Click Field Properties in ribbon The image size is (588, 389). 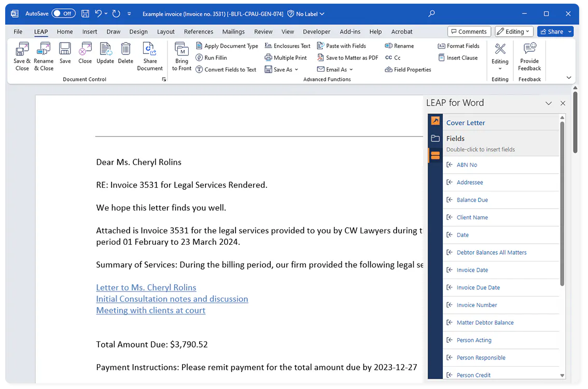(x=408, y=70)
